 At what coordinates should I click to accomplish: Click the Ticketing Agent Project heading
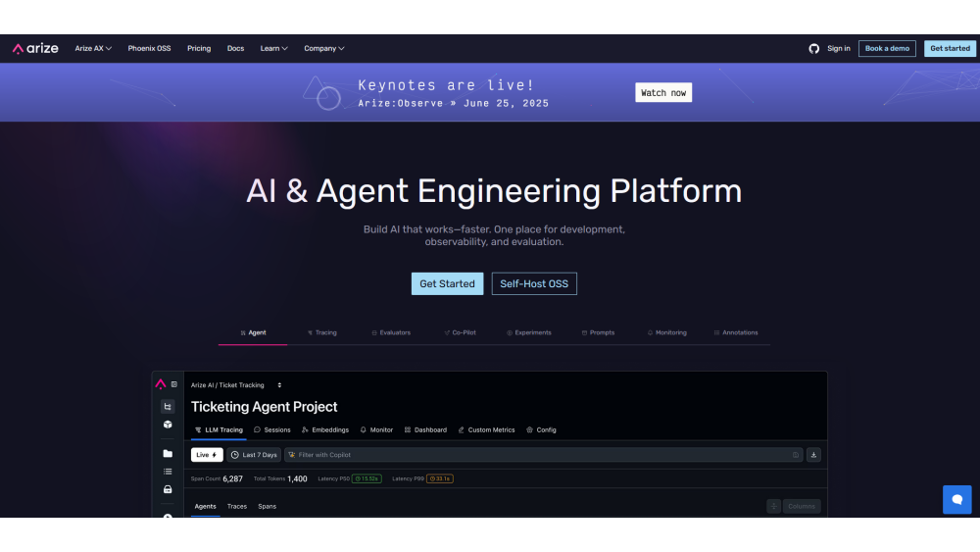coord(265,407)
